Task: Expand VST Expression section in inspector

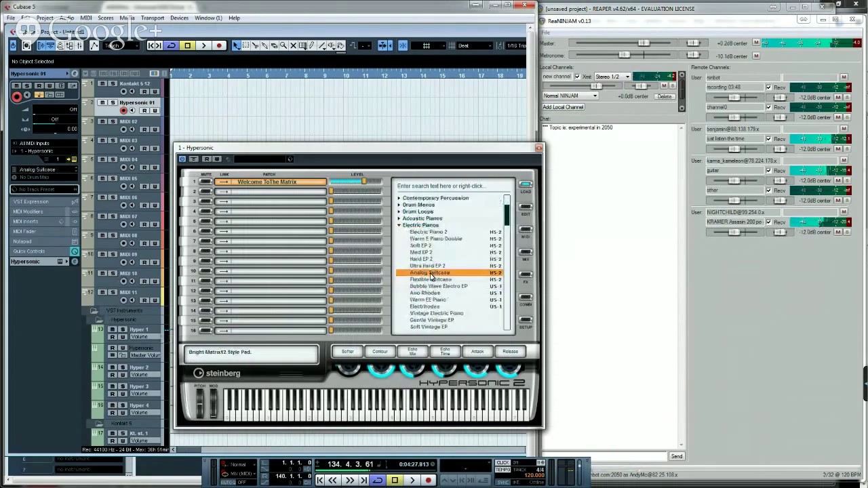Action: pos(43,201)
